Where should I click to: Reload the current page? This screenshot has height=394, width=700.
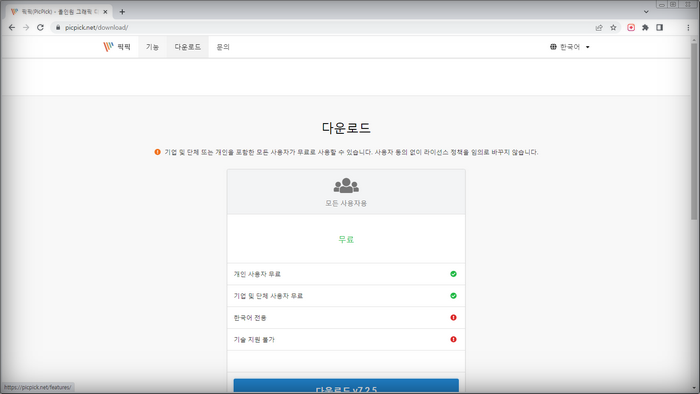40,28
